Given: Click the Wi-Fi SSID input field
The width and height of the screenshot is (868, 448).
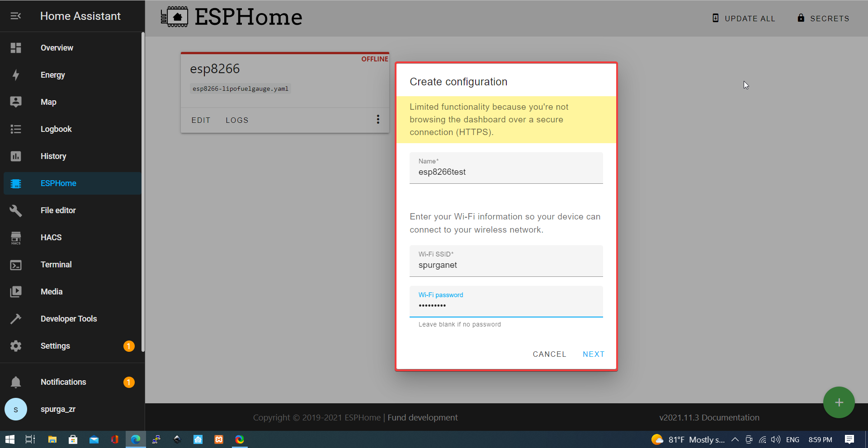Looking at the screenshot, I should 506,265.
